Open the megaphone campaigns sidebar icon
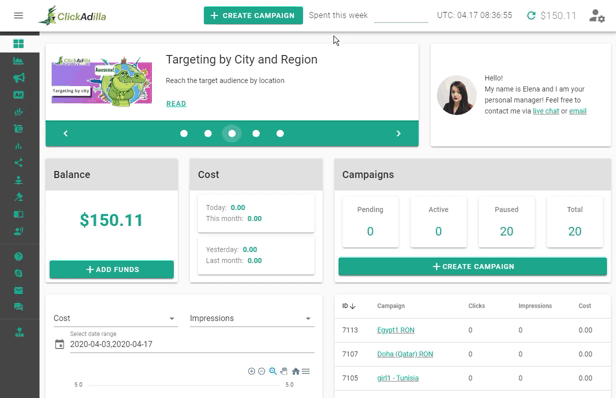This screenshot has height=398, width=616. click(18, 78)
